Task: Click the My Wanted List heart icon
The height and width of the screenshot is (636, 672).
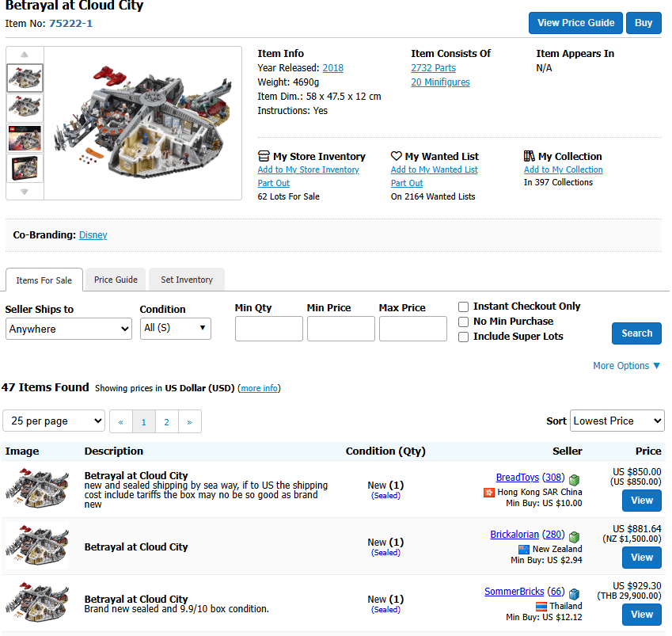Action: coord(397,156)
